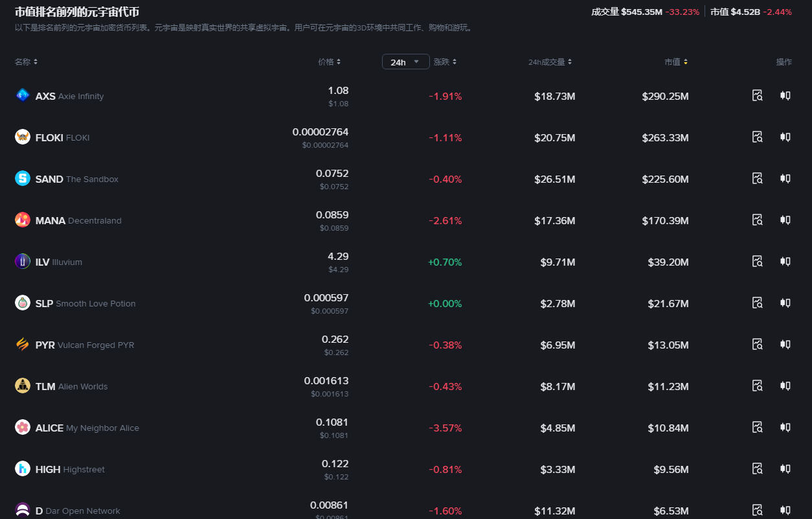812x519 pixels.
Task: Open details icon for AXS row
Action: click(758, 95)
